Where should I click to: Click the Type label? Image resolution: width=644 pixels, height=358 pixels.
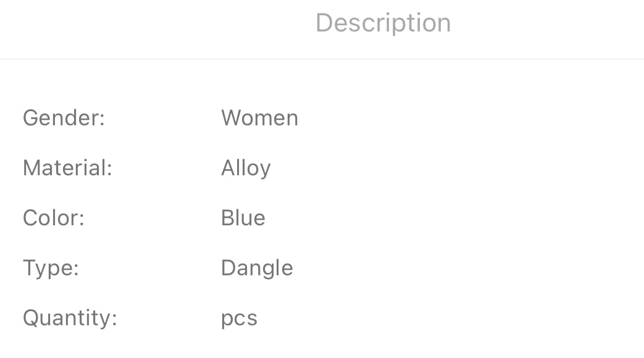point(51,268)
